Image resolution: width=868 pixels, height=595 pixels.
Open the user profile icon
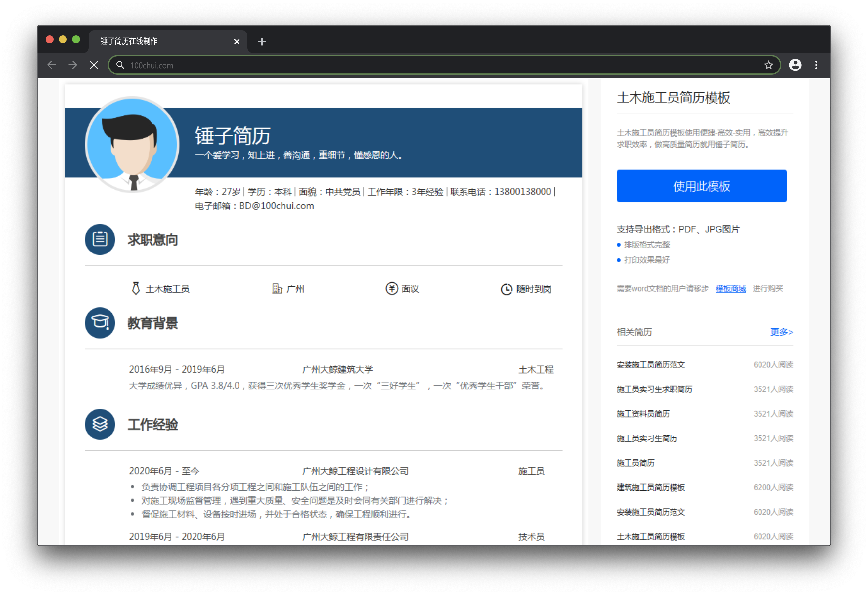point(795,65)
